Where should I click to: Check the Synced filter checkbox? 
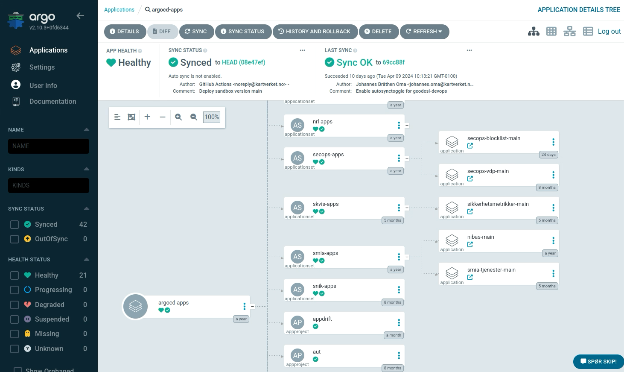click(x=14, y=225)
